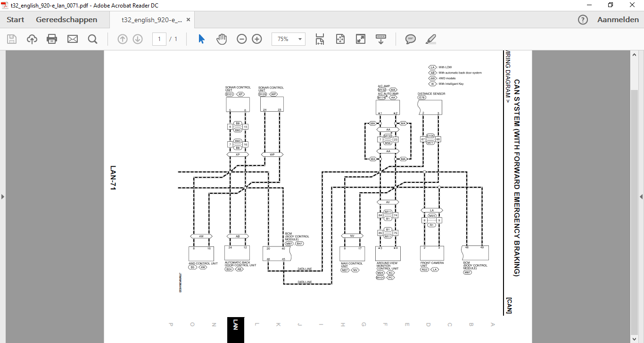Viewport: 644px width, 343px height.
Task: Minimize the Acrobat Reader window
Action: pyautogui.click(x=589, y=5)
